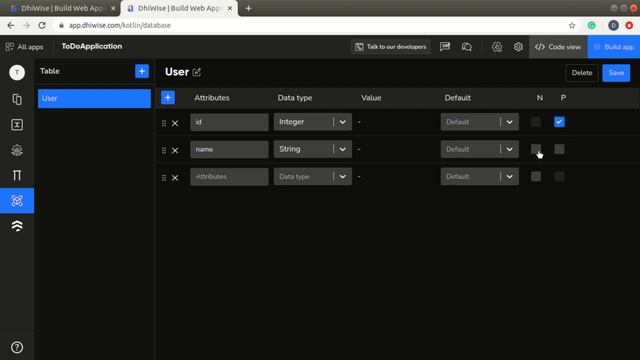The image size is (640, 360).
Task: Go back in browser history
Action: 11,25
